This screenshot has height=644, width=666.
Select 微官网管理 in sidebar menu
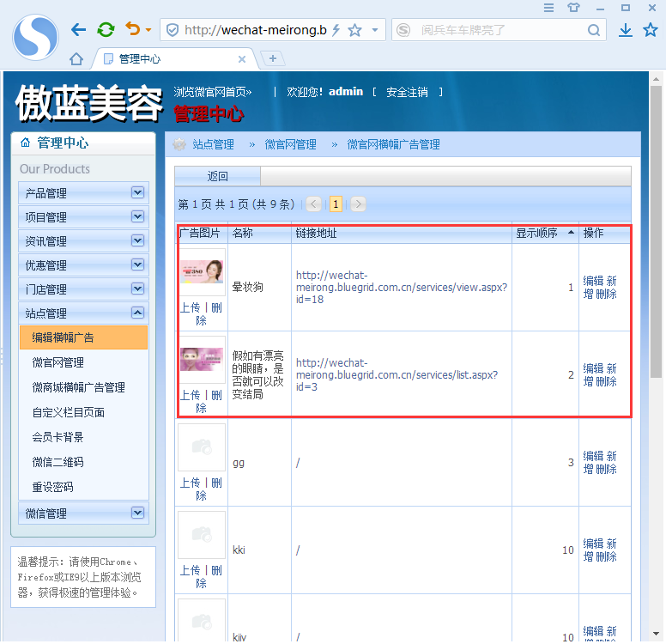click(58, 362)
